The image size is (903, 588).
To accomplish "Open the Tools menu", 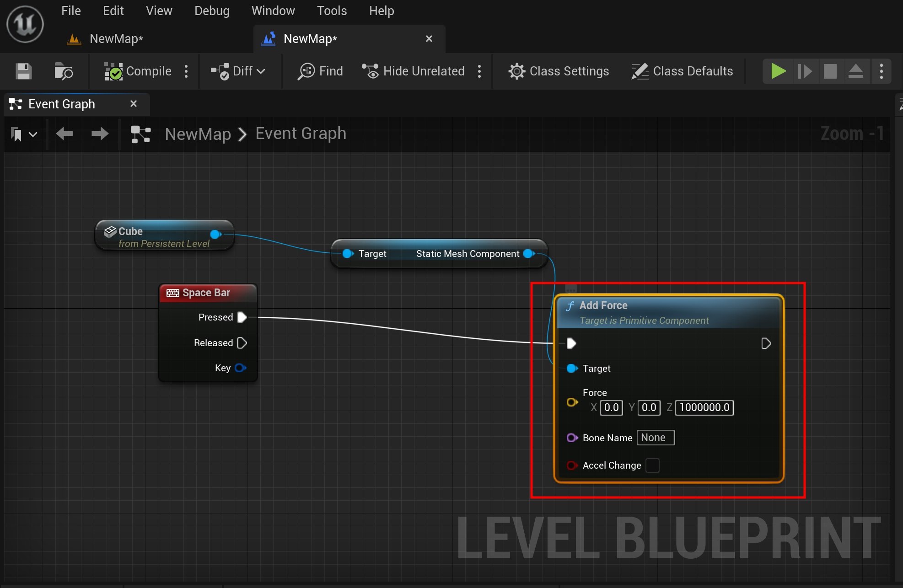I will tap(332, 11).
